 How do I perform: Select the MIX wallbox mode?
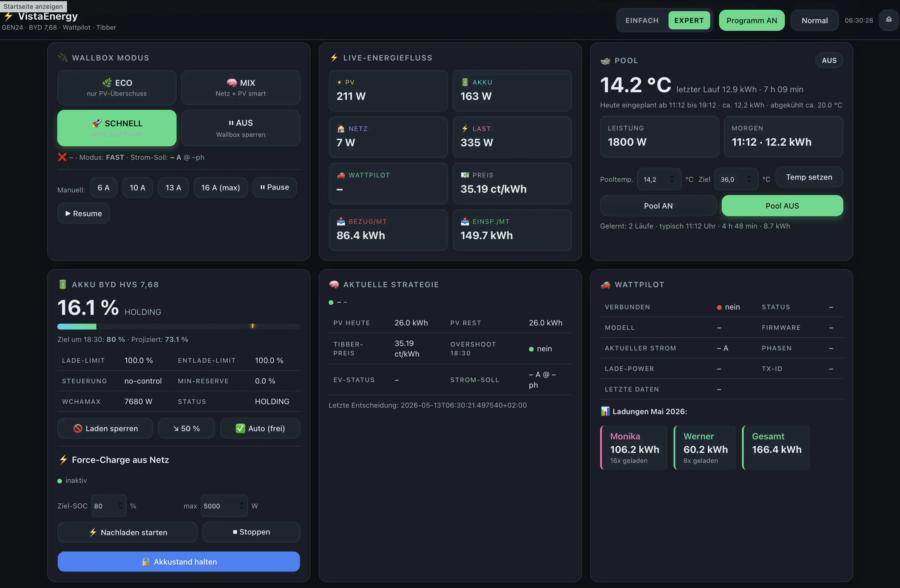click(241, 87)
